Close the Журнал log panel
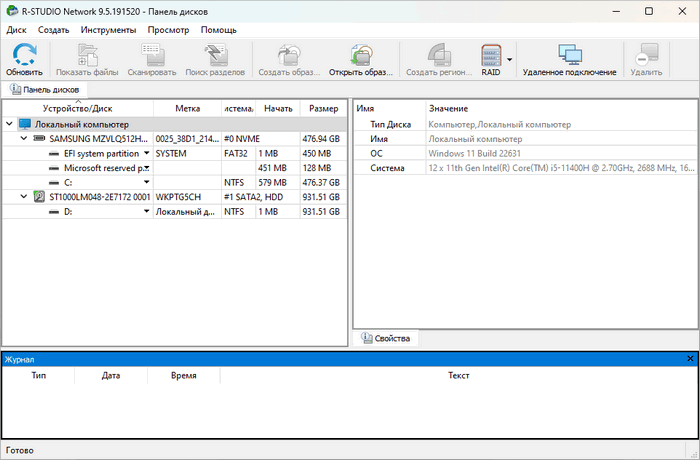 [x=690, y=358]
